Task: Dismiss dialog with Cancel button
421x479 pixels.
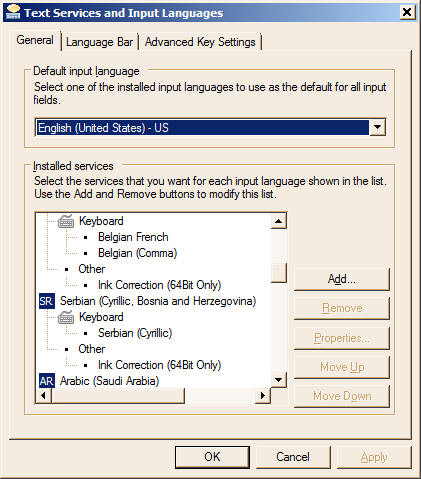Action: pyautogui.click(x=293, y=457)
